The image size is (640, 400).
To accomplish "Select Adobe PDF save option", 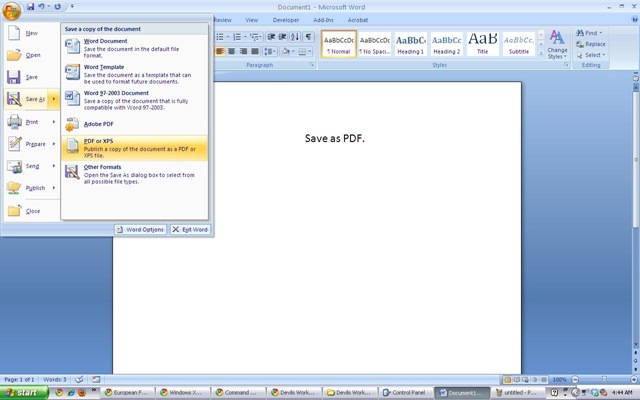I will [x=134, y=124].
